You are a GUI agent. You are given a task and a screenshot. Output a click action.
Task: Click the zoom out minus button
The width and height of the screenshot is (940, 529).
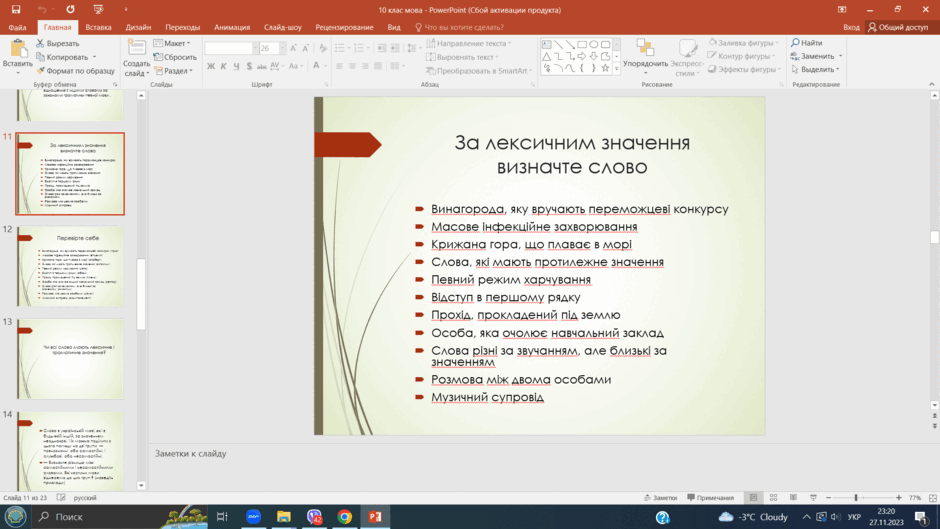pyautogui.click(x=828, y=498)
